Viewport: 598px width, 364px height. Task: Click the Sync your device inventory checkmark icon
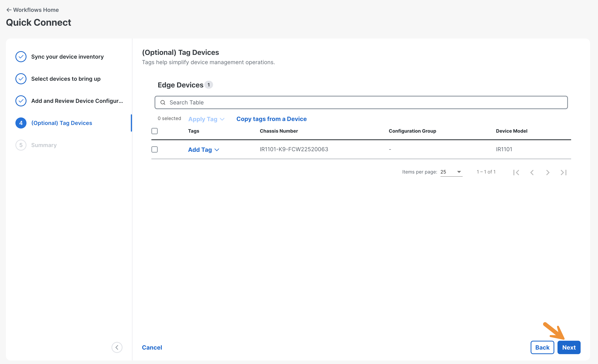[21, 57]
